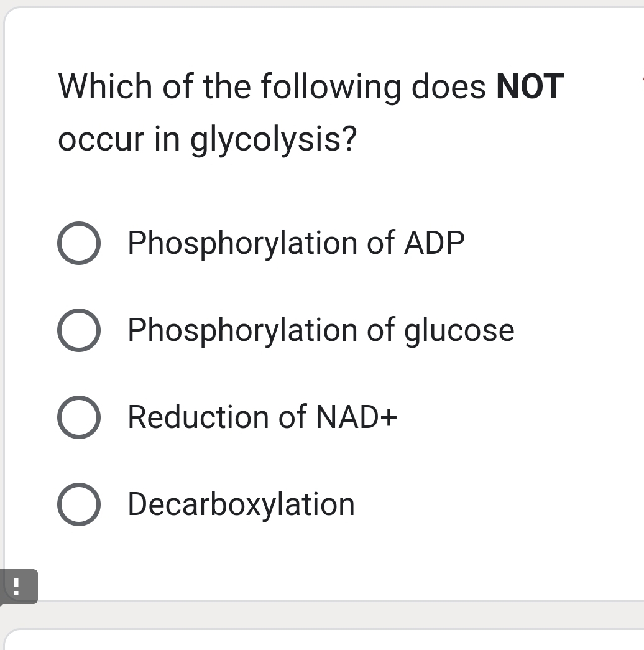This screenshot has width=644, height=650.
Task: Select the "Reduction of NAD+" radio button
Action: (79, 417)
